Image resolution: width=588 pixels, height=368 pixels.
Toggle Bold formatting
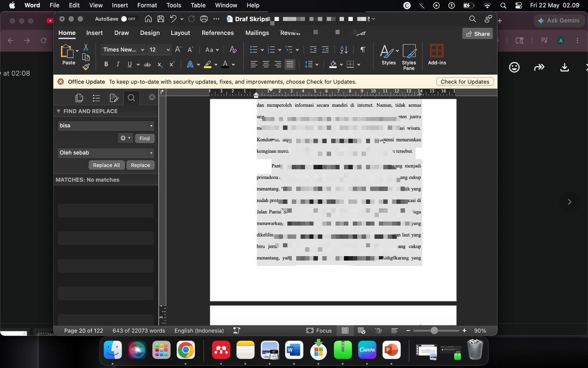106,64
